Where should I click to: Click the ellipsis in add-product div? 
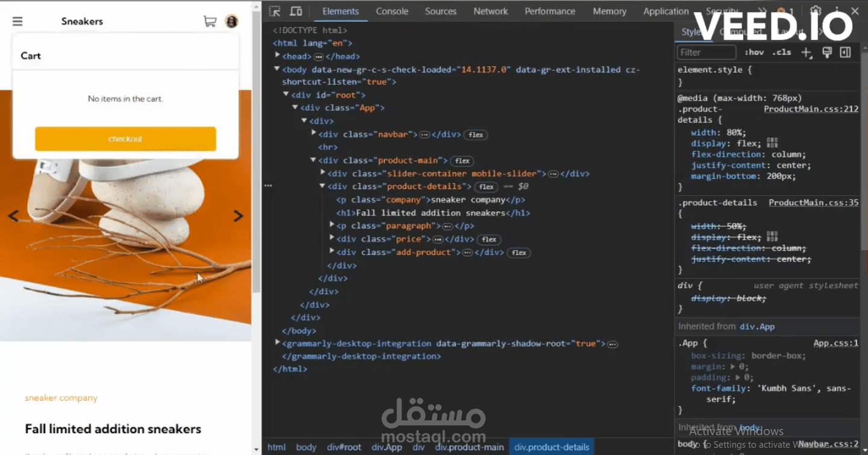coord(467,253)
